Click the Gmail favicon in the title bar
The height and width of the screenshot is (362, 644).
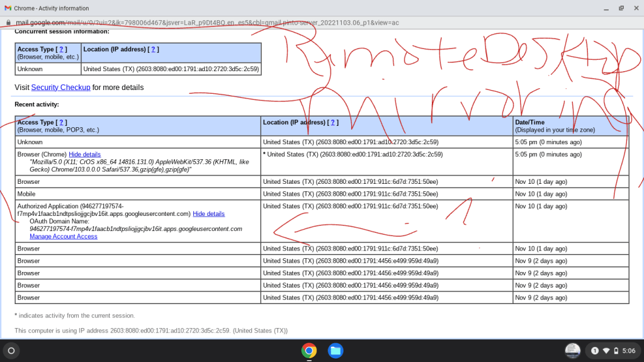8,8
